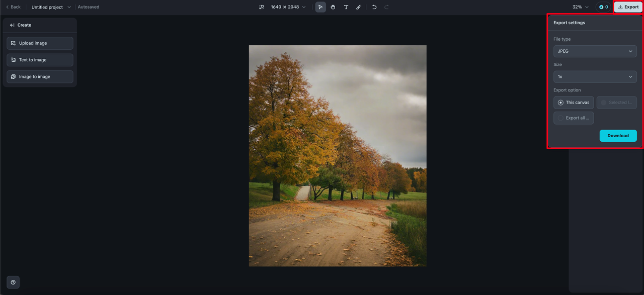Choose the Text tool
644x295 pixels.
(x=346, y=7)
